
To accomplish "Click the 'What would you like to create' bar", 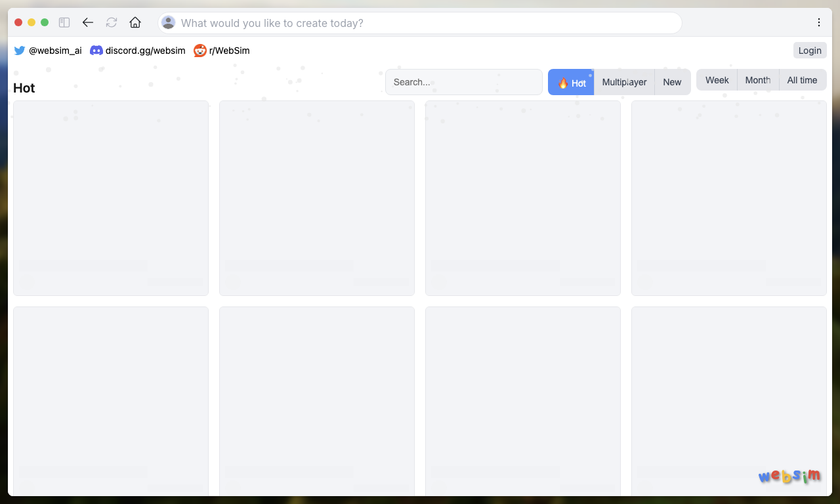I will [420, 23].
